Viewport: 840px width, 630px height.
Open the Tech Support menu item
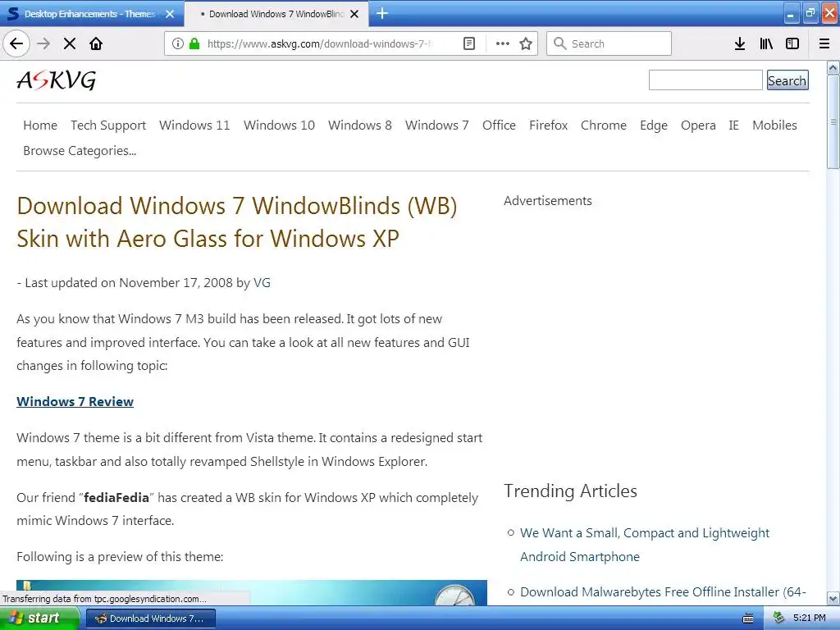click(108, 125)
